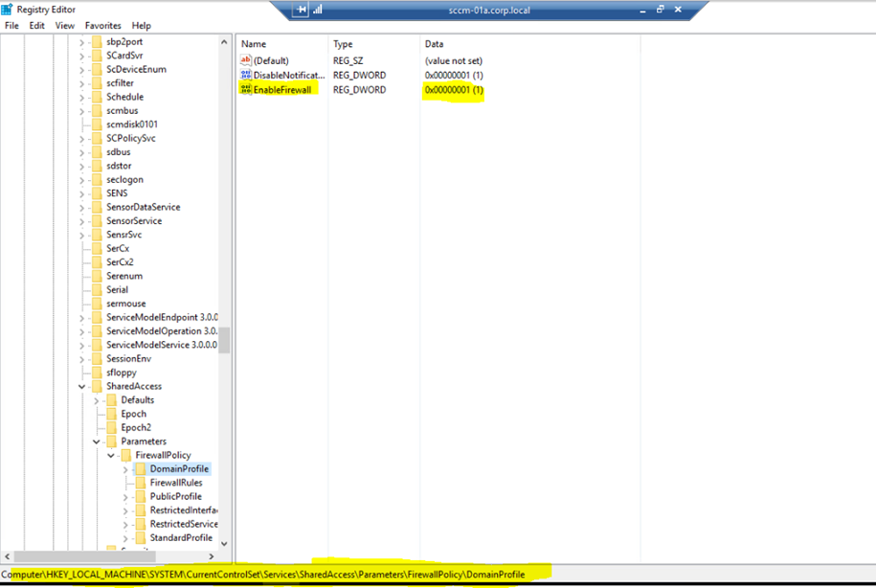Select the Schedule folder icon
This screenshot has width=876, height=588.
point(98,97)
